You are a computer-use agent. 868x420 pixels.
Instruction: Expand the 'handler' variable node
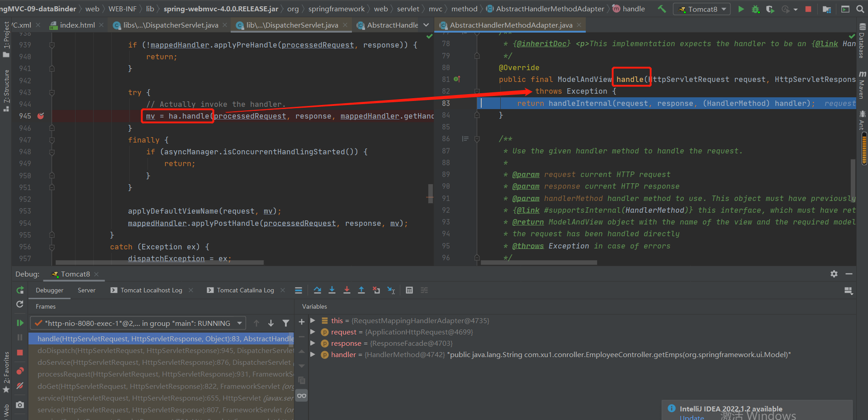(x=313, y=354)
